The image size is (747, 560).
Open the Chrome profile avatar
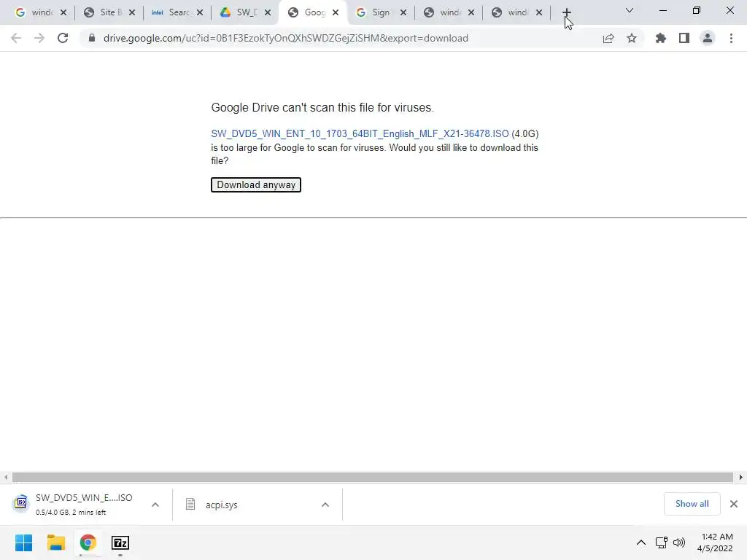708,38
